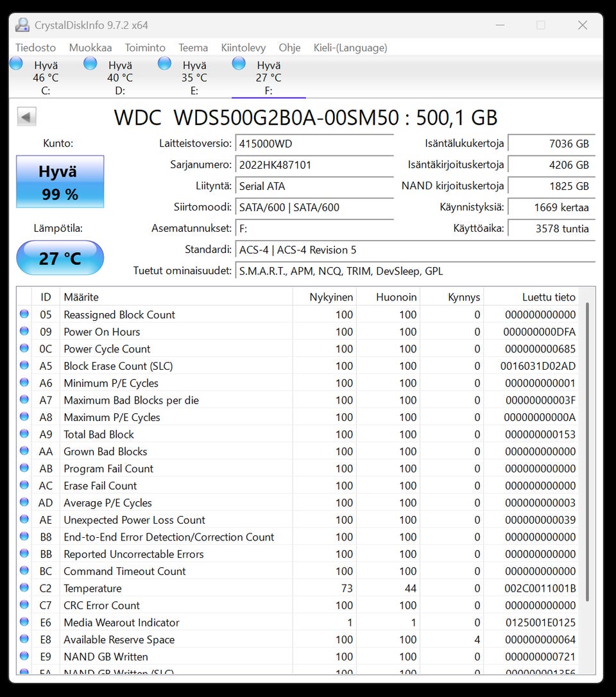Click the CrystalDiskInfo app icon in title bar
Screen dimensions: 616x697
(22, 25)
